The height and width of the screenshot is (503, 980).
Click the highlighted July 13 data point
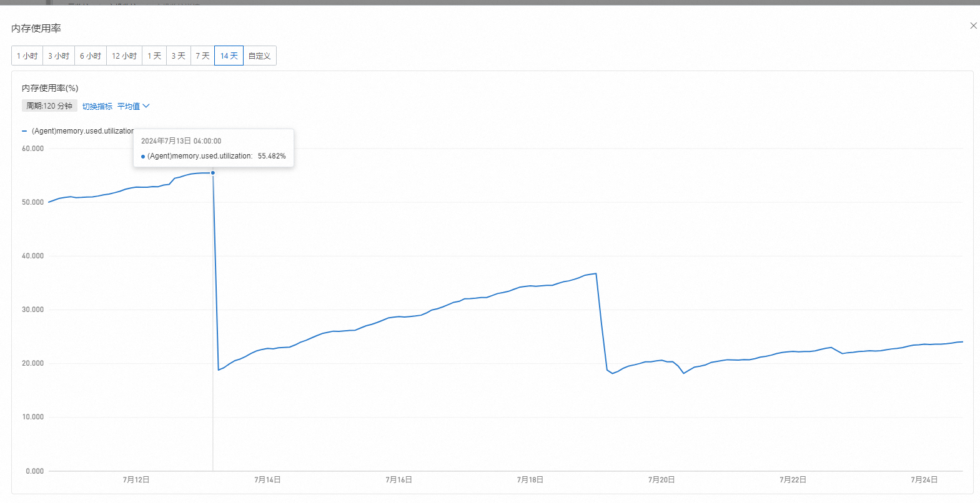(213, 173)
